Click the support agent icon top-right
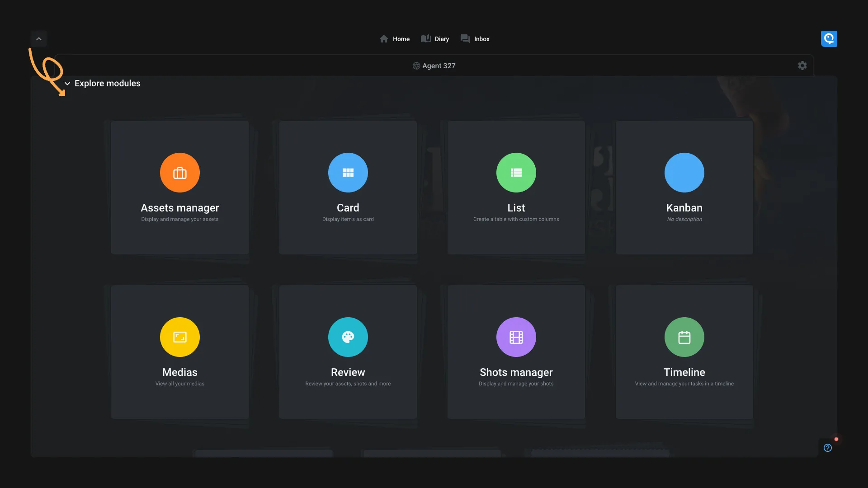The image size is (868, 488). point(829,38)
